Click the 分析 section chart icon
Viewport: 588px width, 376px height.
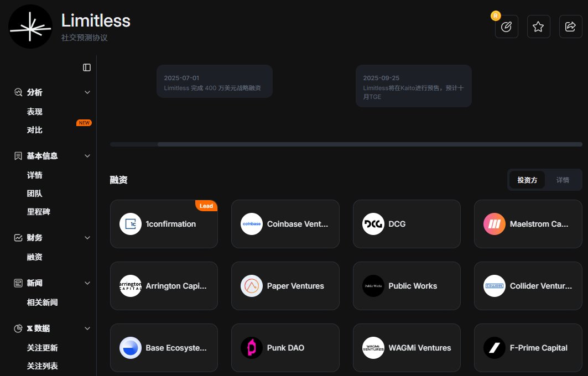pos(18,92)
